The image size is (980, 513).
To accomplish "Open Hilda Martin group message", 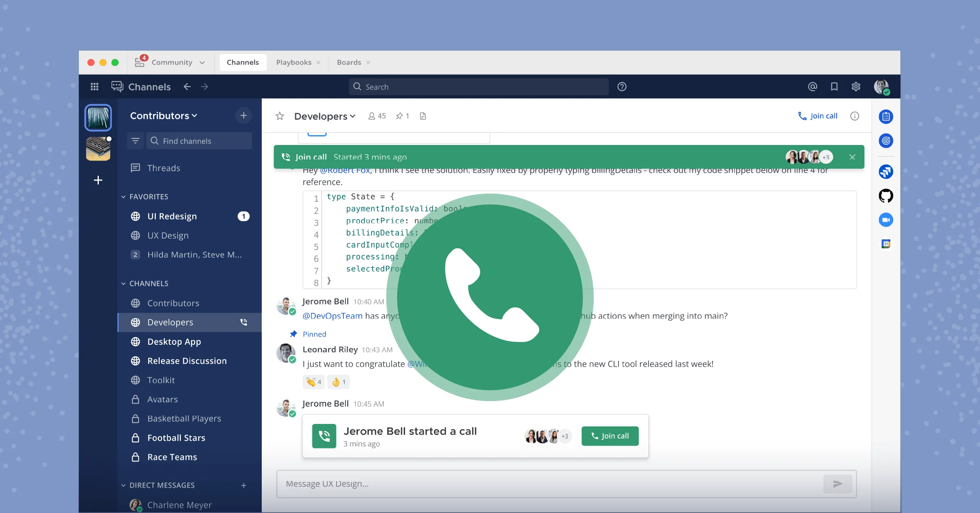I will point(190,255).
